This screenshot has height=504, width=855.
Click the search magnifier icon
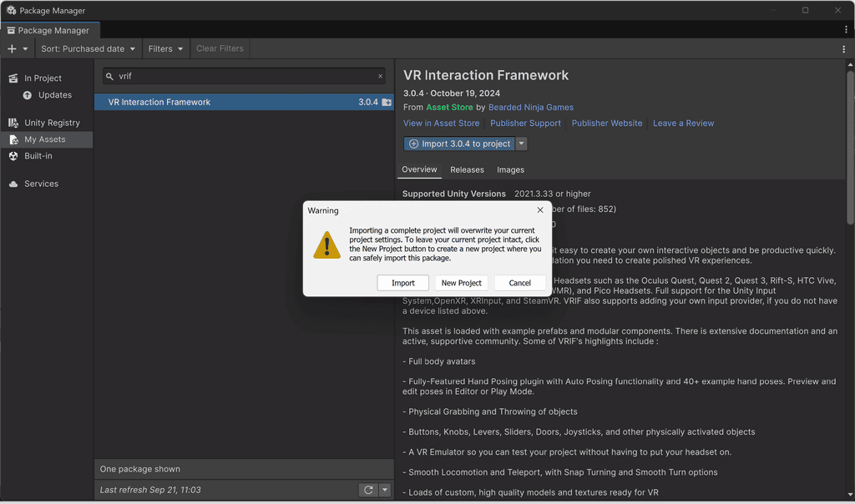coord(109,77)
